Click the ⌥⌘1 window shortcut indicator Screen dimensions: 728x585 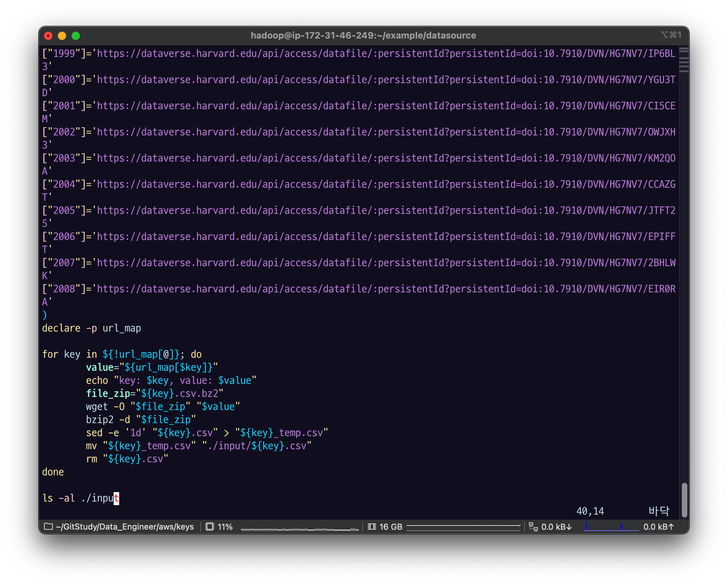point(671,35)
